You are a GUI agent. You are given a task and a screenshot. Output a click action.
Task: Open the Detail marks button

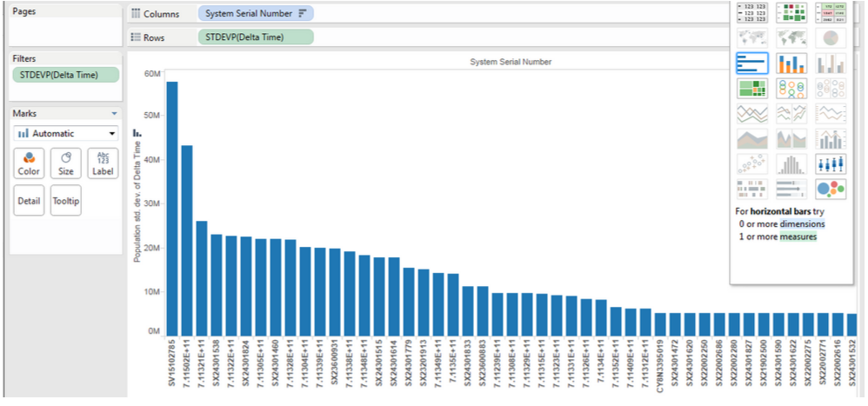point(29,200)
